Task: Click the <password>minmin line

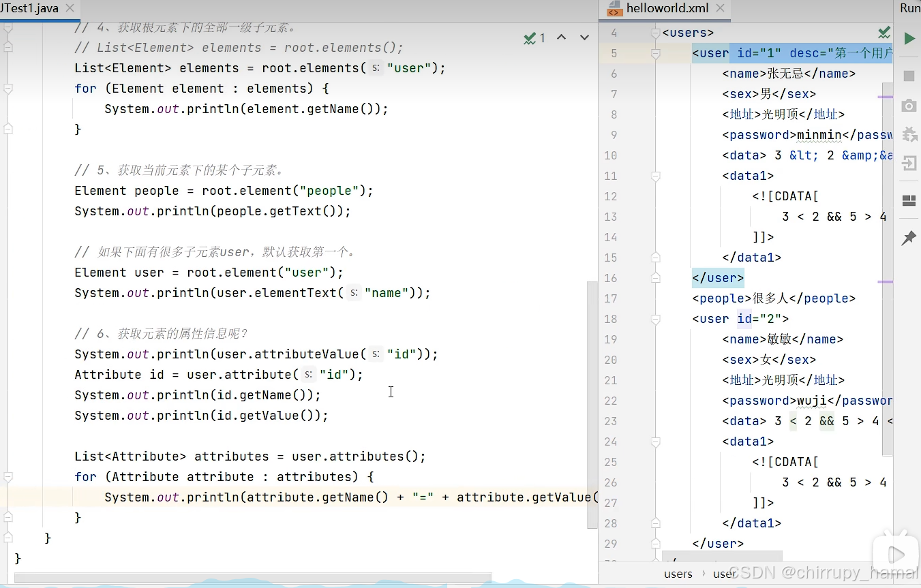Action: coord(807,135)
